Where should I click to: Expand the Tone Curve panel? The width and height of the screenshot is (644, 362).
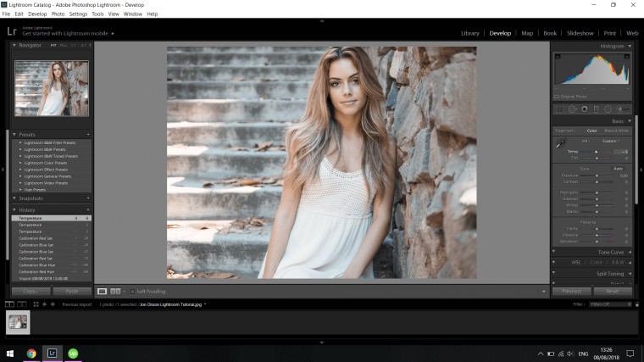[630, 253]
